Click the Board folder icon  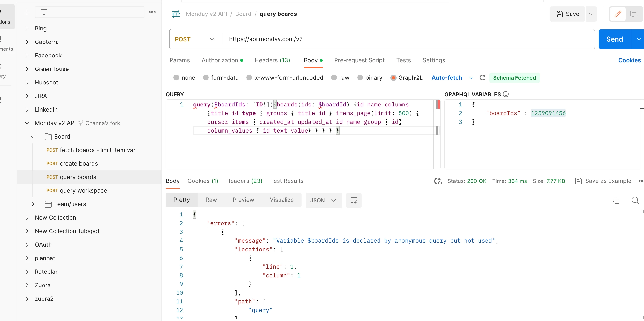click(x=48, y=136)
